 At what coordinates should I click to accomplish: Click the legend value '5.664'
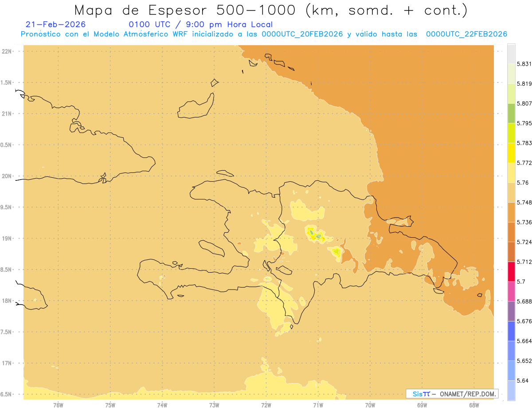coord(524,341)
